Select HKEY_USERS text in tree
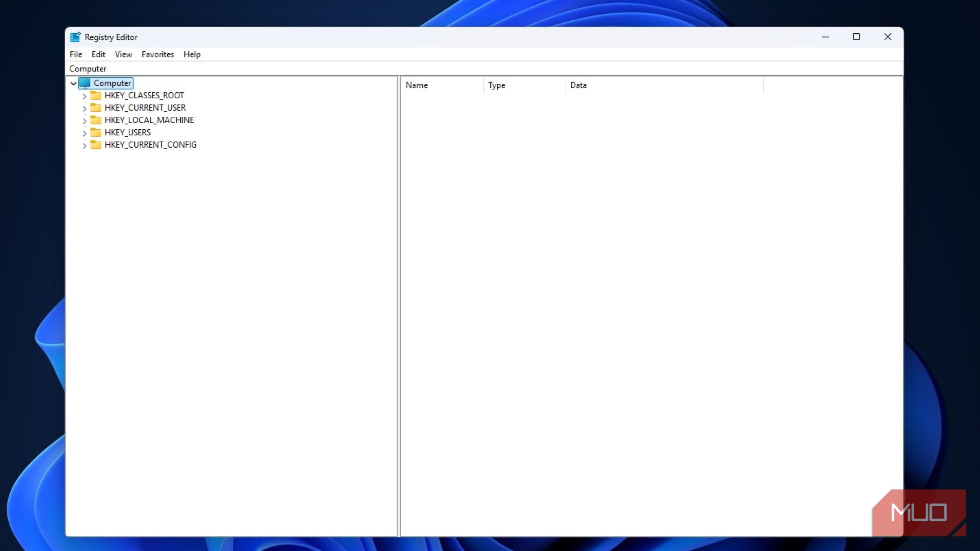This screenshot has width=980, height=551. (127, 132)
